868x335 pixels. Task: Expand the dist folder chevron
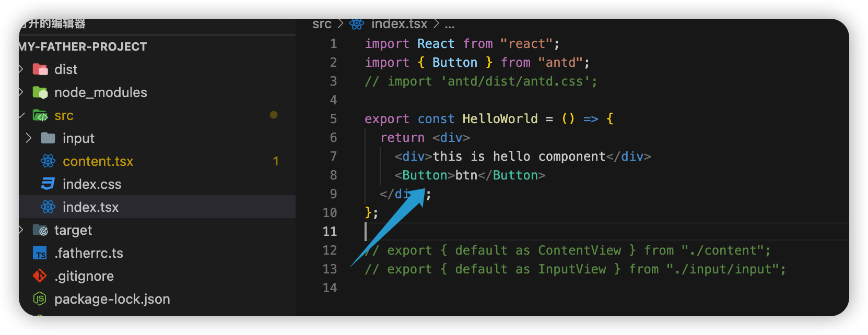21,69
